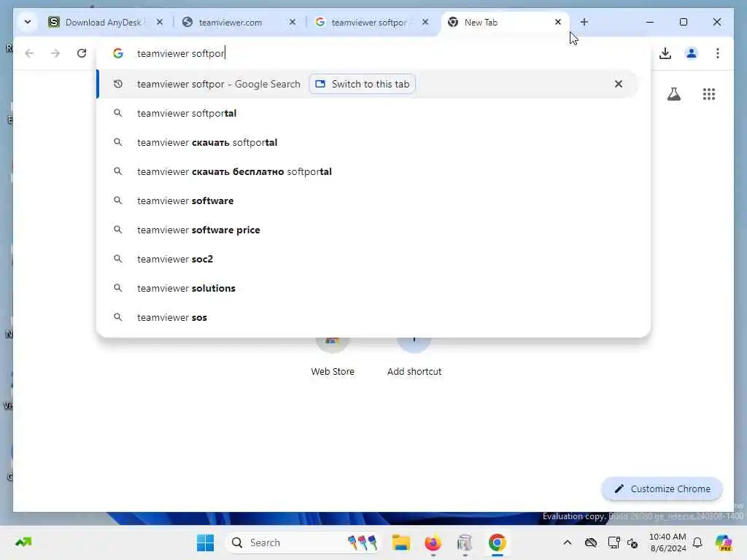The height and width of the screenshot is (560, 747).
Task: Click the search icon beside 'teamviewer soc2'
Action: [117, 259]
